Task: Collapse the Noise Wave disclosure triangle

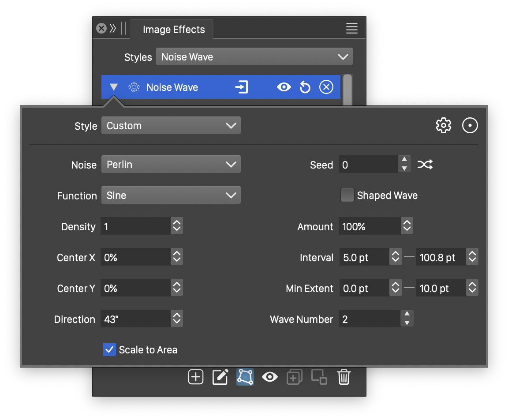Action: pyautogui.click(x=114, y=87)
